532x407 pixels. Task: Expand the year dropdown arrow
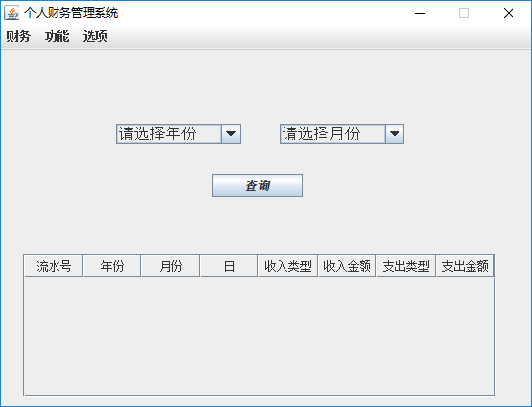click(x=231, y=134)
